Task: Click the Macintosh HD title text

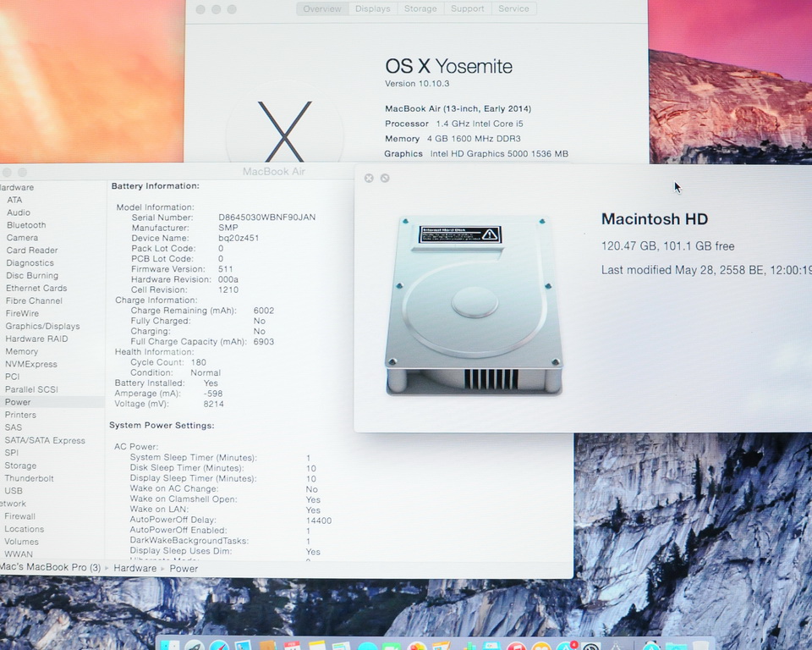Action: click(x=655, y=219)
